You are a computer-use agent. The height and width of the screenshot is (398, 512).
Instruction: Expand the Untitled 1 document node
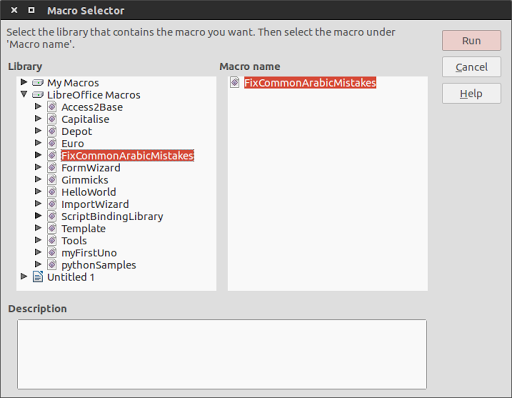[24, 276]
